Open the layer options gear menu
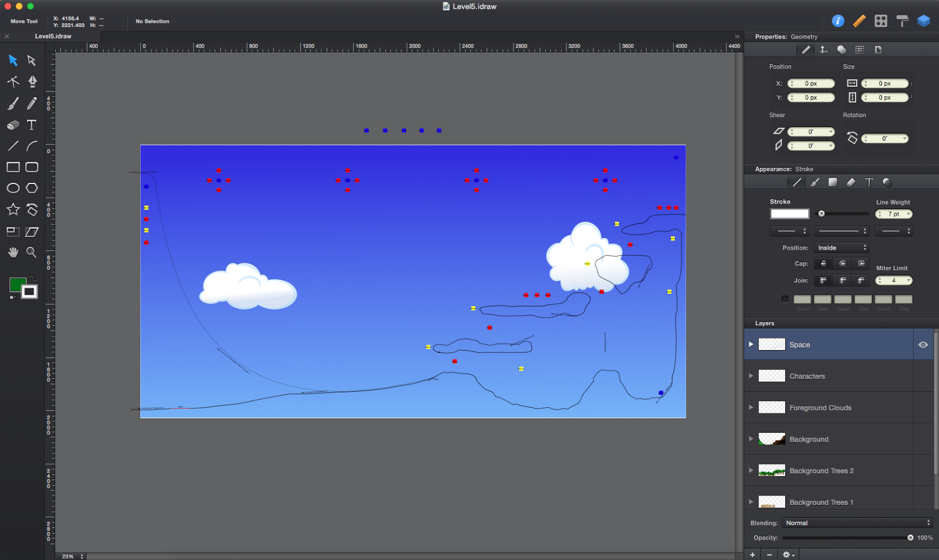939x560 pixels. coord(789,555)
